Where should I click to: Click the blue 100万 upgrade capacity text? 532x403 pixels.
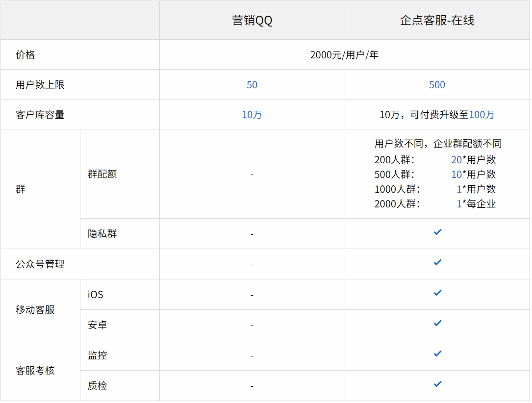481,115
